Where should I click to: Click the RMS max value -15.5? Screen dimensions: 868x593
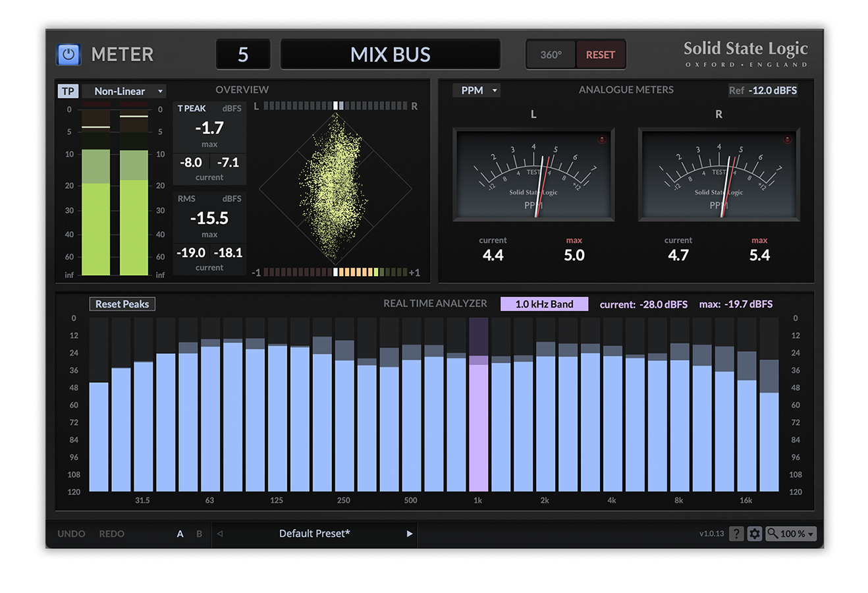209,218
